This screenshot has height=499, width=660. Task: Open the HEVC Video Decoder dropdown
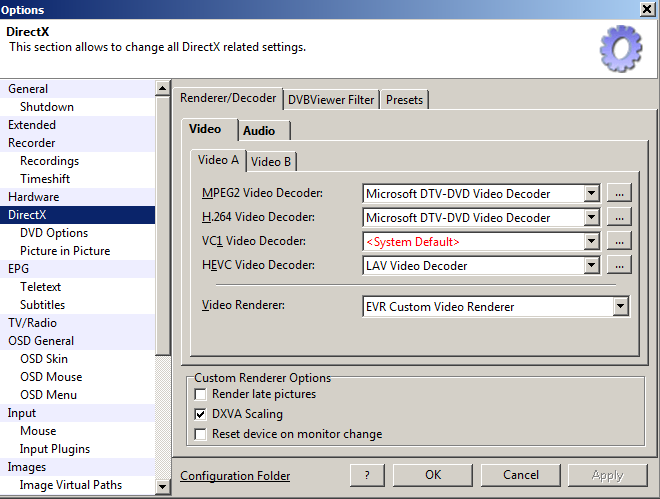click(x=591, y=266)
